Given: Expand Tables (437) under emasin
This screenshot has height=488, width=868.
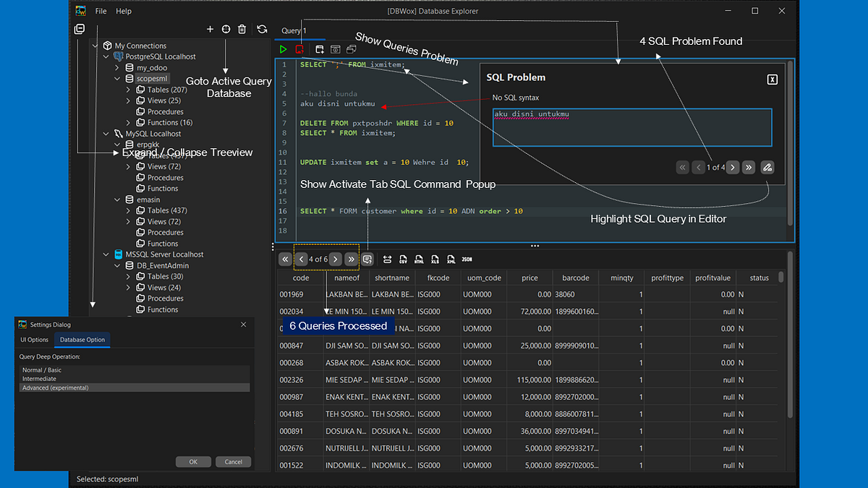Looking at the screenshot, I should [x=129, y=210].
